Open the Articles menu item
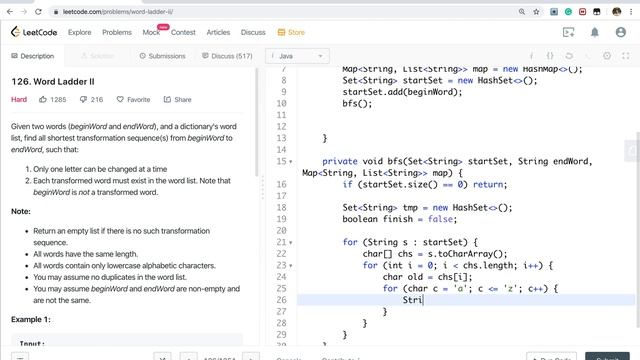640x360 pixels. tap(218, 32)
